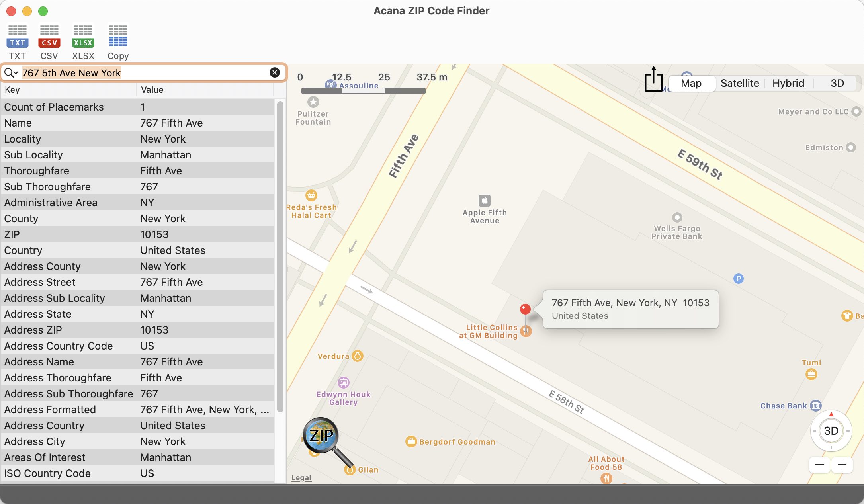Sort by the Value column header
864x504 pixels.
tap(205, 90)
